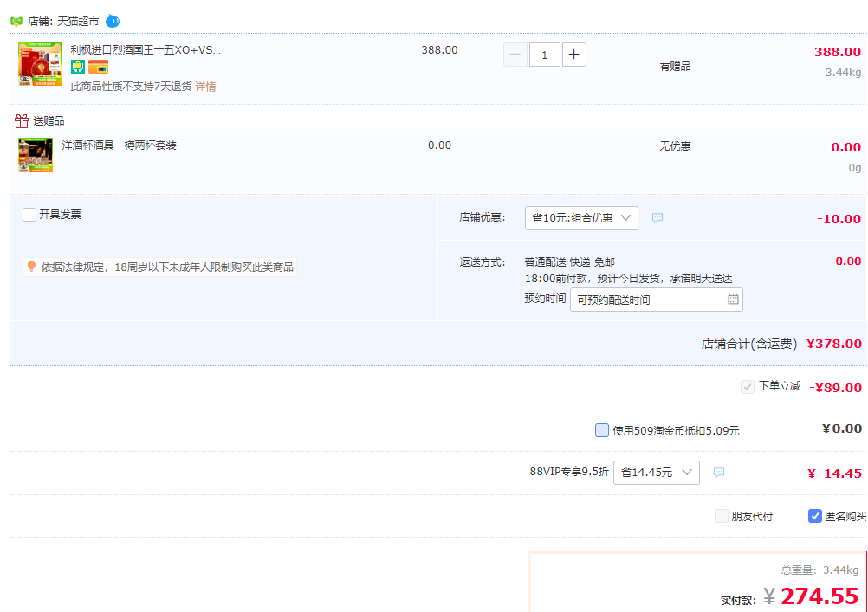
Task: Expand the 省14.45元 VIP discount dropdown
Action: coord(657,473)
